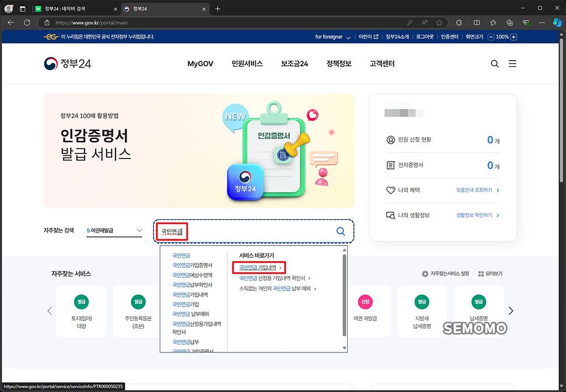Open the hamburger full menu icon
Viewport: 566px width, 392px height.
(x=512, y=64)
